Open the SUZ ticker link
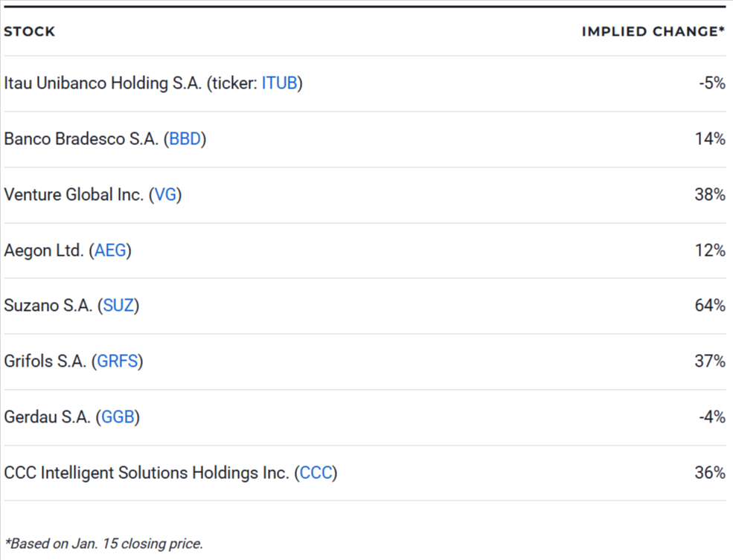733x560 pixels. (x=118, y=306)
